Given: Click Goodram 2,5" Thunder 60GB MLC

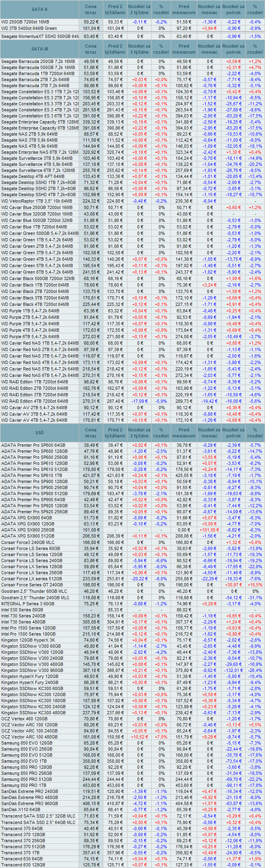Looking at the screenshot, I should (34, 591).
